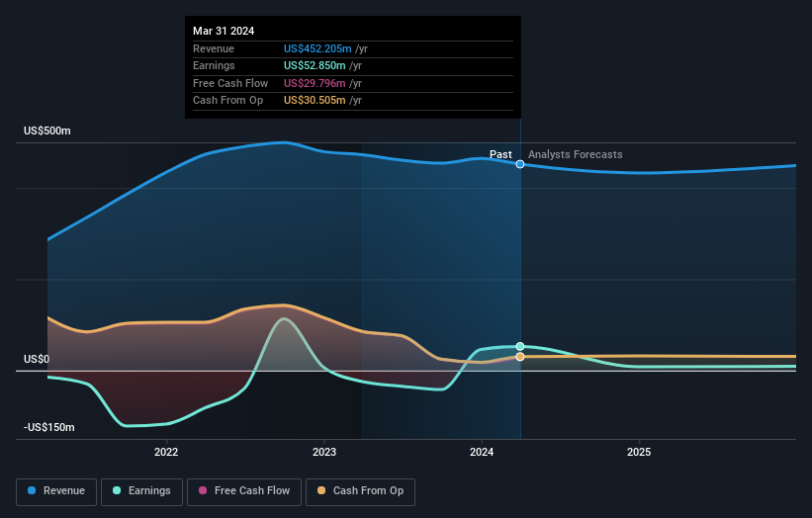This screenshot has height=518, width=812.
Task: Click the teal Earnings legend dot
Action: 117,490
